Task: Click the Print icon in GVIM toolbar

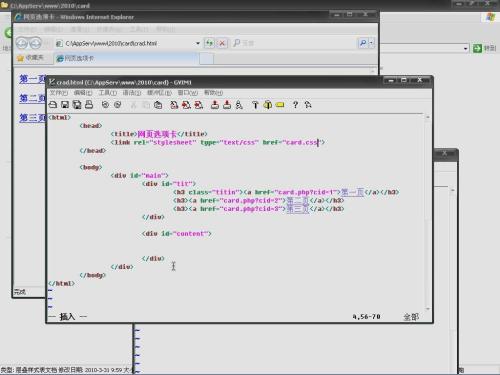Action: click(89, 105)
